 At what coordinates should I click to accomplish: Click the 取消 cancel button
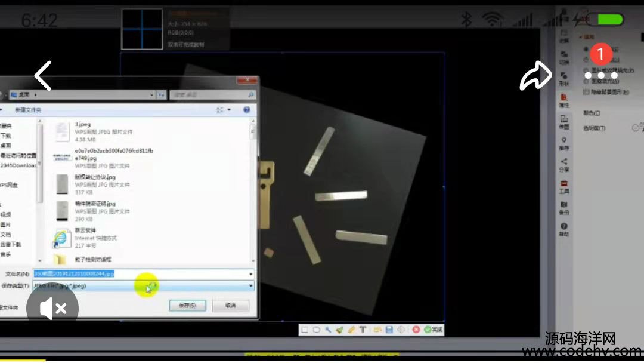click(230, 306)
